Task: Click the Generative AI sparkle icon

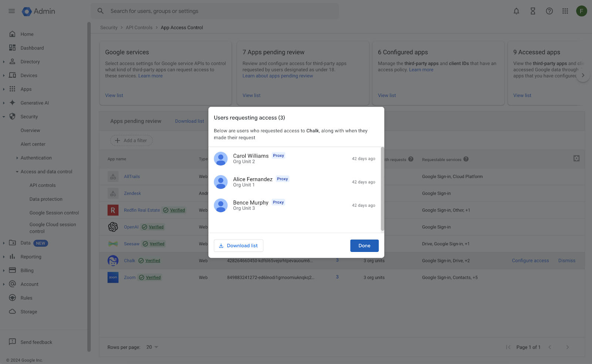Action: pos(13,102)
